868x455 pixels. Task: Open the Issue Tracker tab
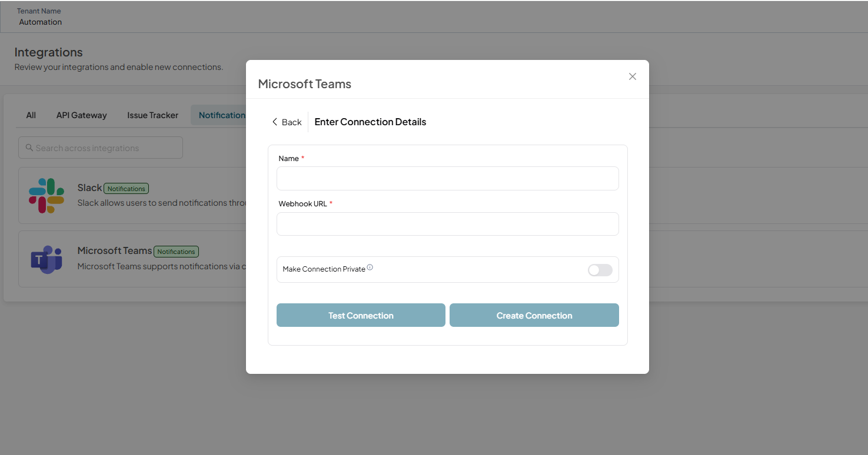153,115
